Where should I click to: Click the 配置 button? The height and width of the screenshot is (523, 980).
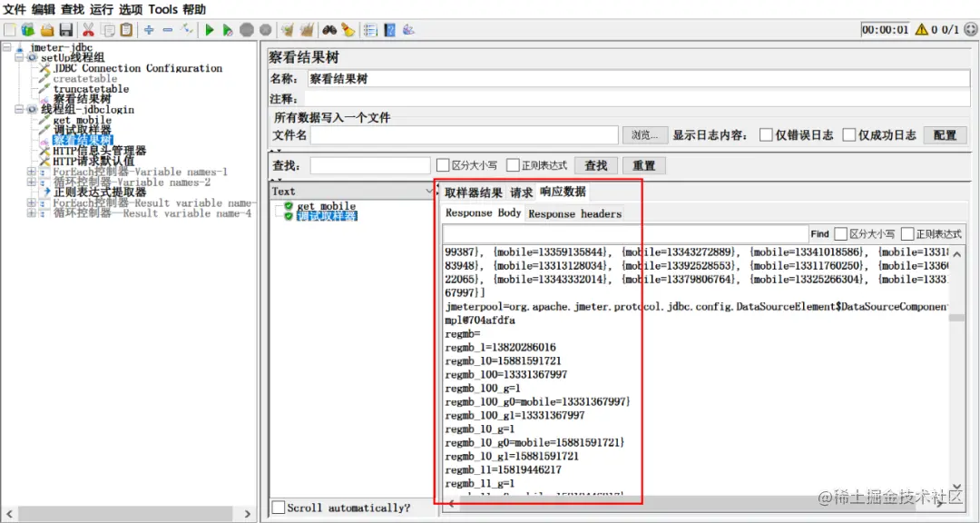[945, 135]
